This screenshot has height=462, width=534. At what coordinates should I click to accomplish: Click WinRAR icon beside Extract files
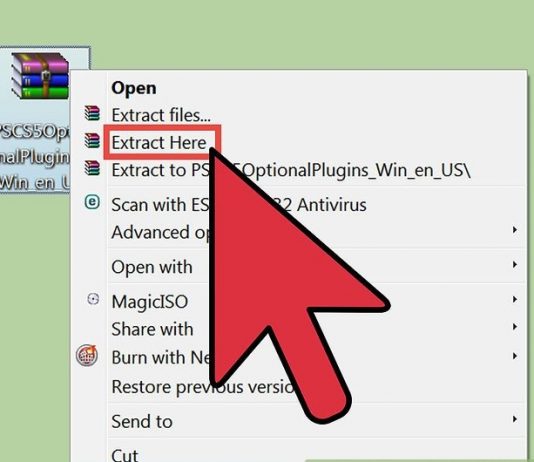(x=92, y=113)
